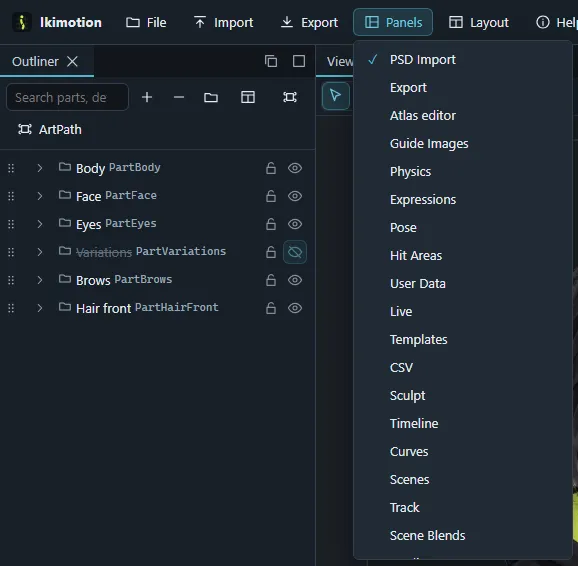The height and width of the screenshot is (566, 578).
Task: Click the artpath frame icon in Outliner toolbar
Action: (290, 97)
